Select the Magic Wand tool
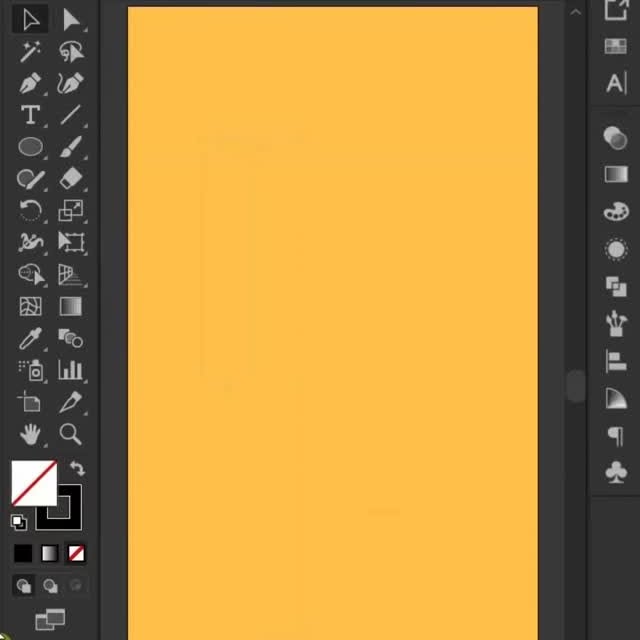This screenshot has width=640, height=640. [x=30, y=51]
